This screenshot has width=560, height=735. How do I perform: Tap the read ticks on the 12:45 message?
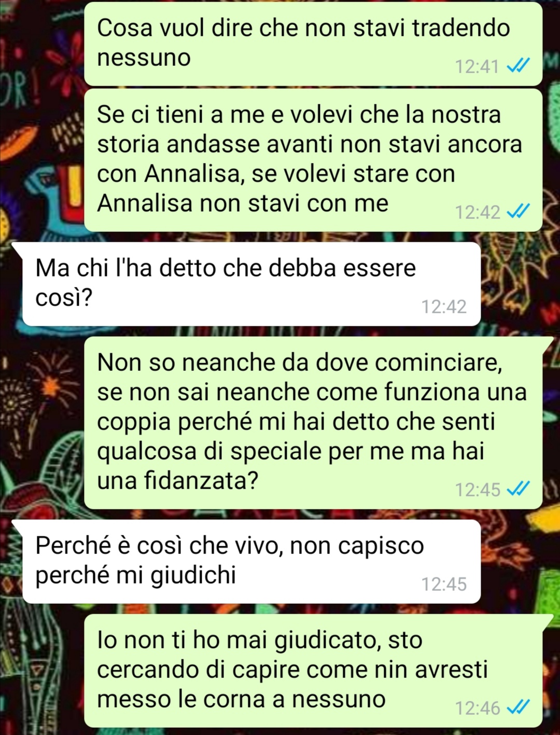pyautogui.click(x=517, y=489)
